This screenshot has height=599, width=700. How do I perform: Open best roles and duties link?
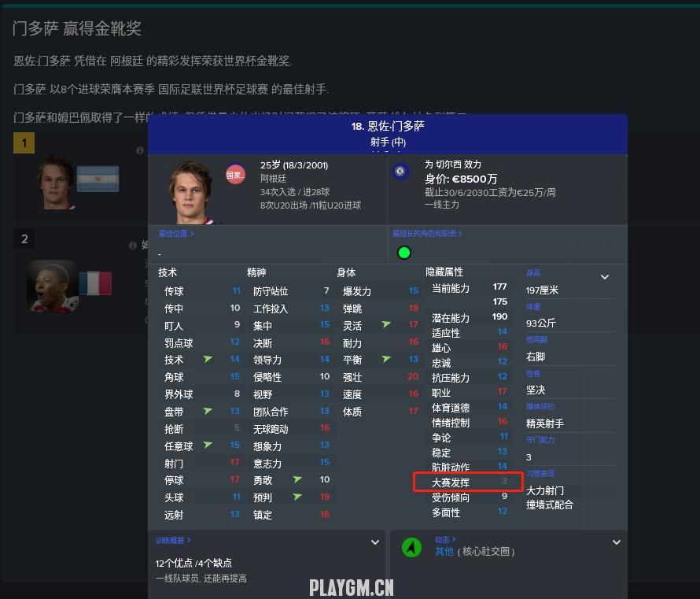click(x=427, y=234)
